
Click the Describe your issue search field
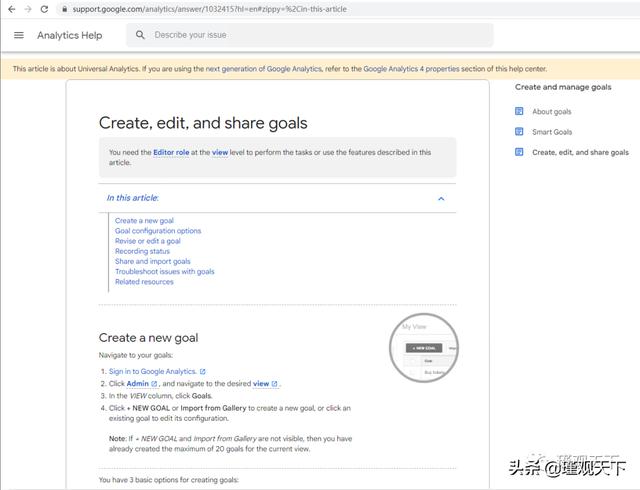click(x=309, y=35)
